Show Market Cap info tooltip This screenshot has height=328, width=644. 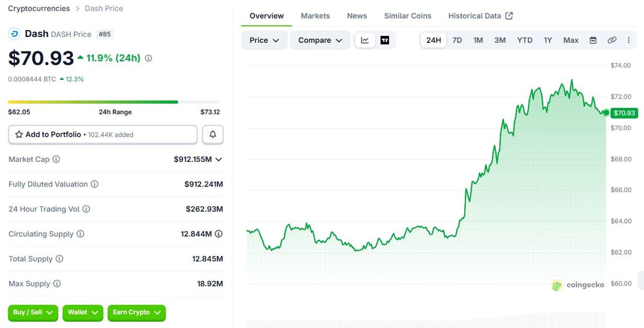coord(56,159)
